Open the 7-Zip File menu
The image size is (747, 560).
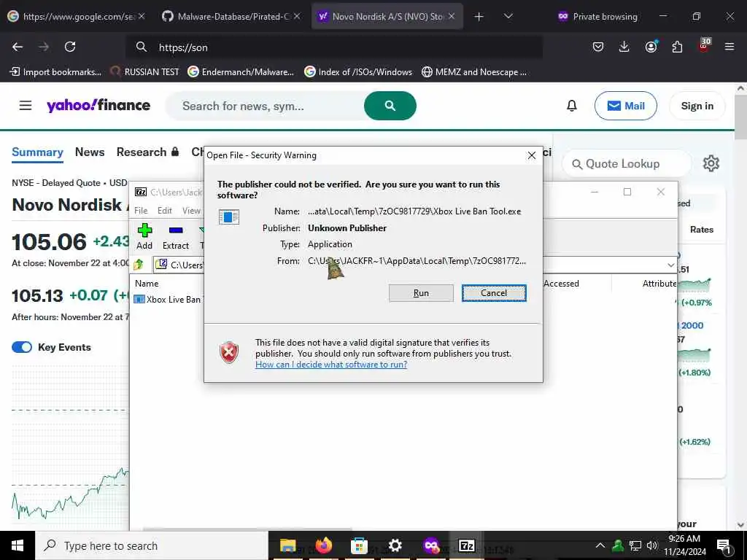[141, 211]
